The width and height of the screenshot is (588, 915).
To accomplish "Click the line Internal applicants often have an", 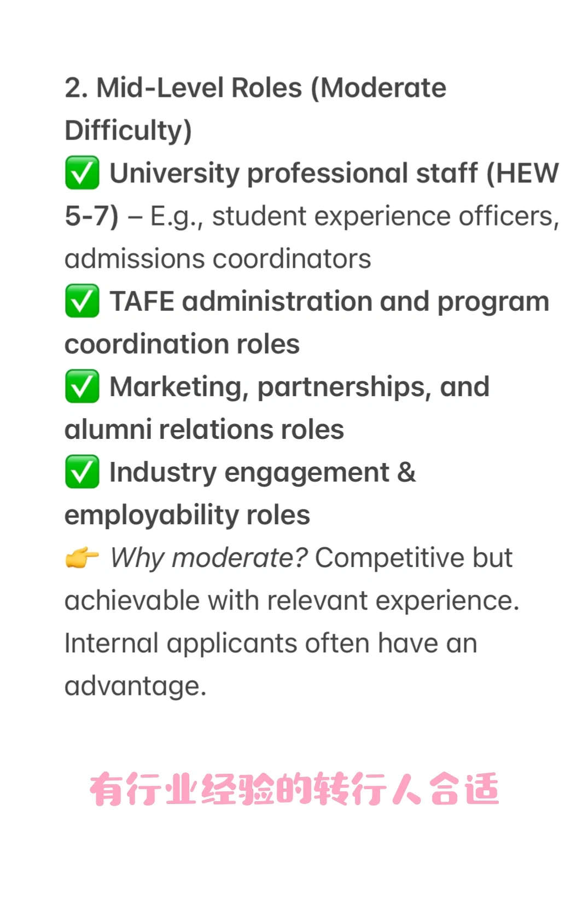I will [271, 644].
